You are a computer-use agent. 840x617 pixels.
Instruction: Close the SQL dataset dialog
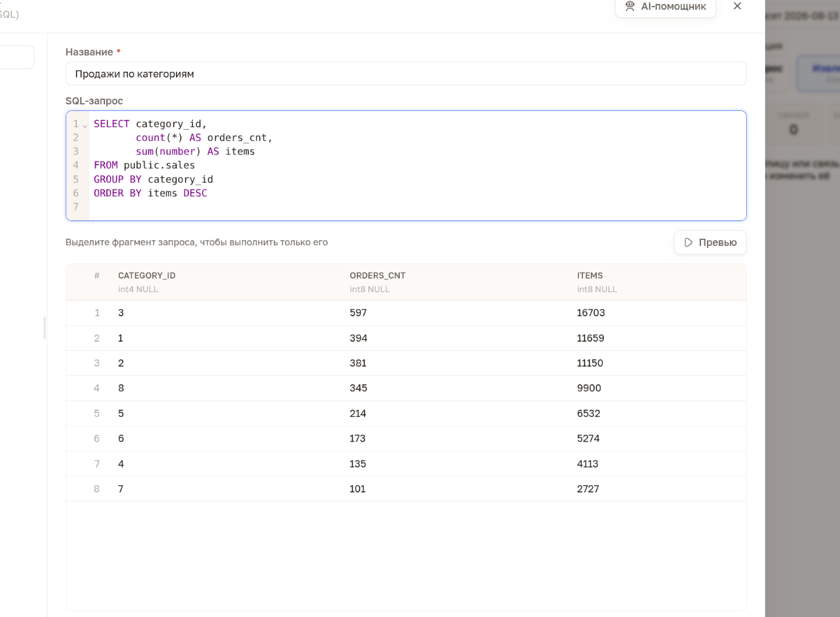(738, 6)
